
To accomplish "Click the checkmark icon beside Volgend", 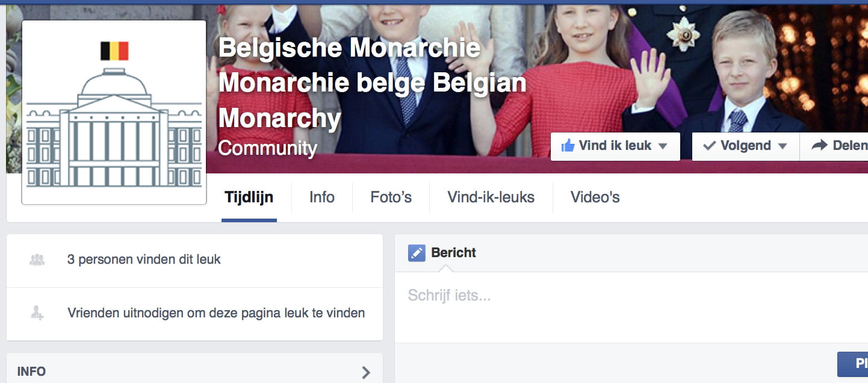I will 710,146.
